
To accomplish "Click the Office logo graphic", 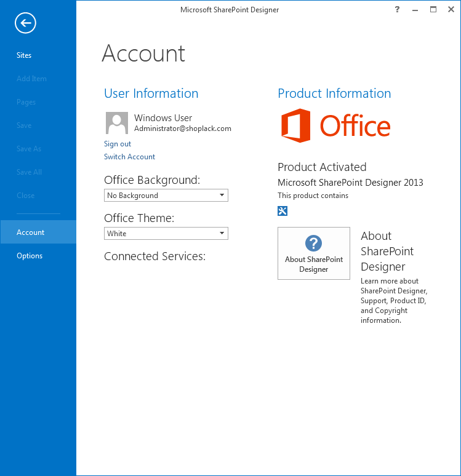I will 335,125.
